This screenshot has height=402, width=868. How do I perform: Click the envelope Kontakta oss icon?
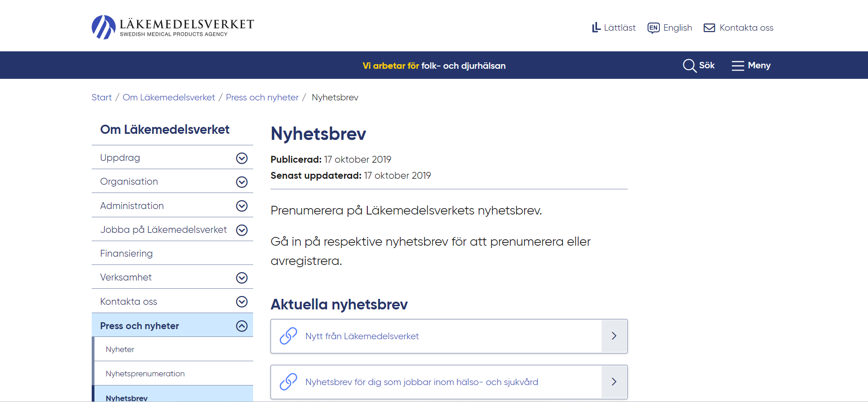[x=709, y=28]
